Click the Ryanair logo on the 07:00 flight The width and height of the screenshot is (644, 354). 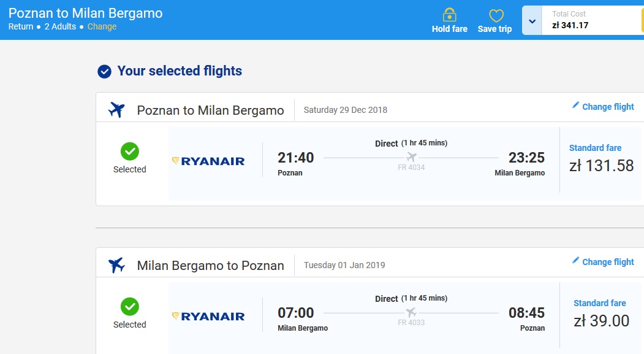point(208,316)
